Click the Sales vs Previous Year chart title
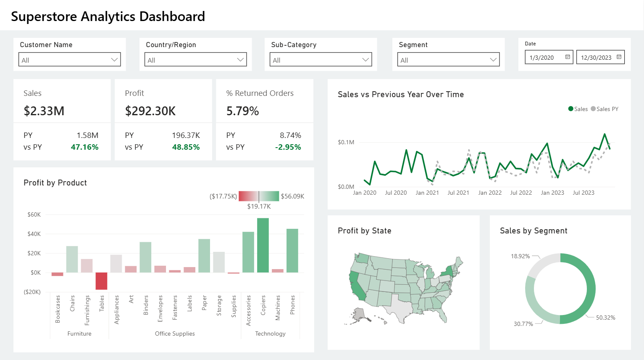Viewport: 644px width, 360px height. pyautogui.click(x=401, y=94)
